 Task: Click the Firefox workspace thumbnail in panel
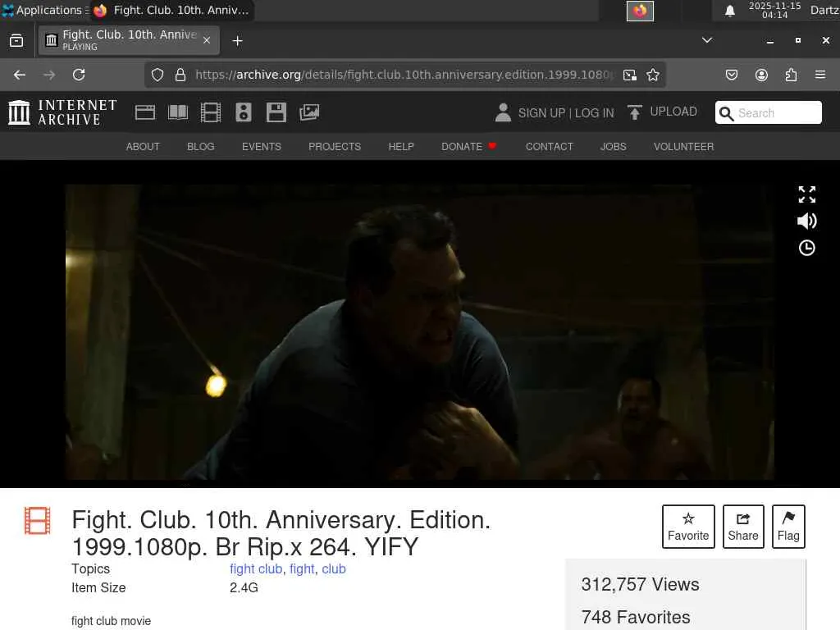(x=640, y=11)
